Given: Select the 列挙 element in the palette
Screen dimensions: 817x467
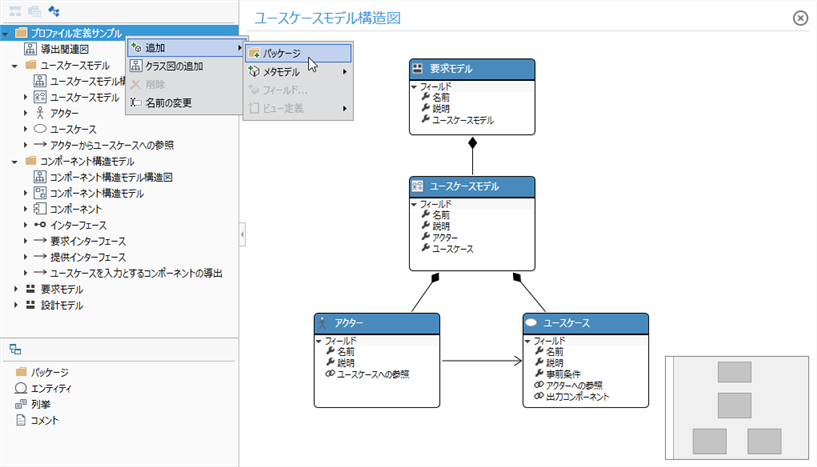Looking at the screenshot, I should pos(41,404).
